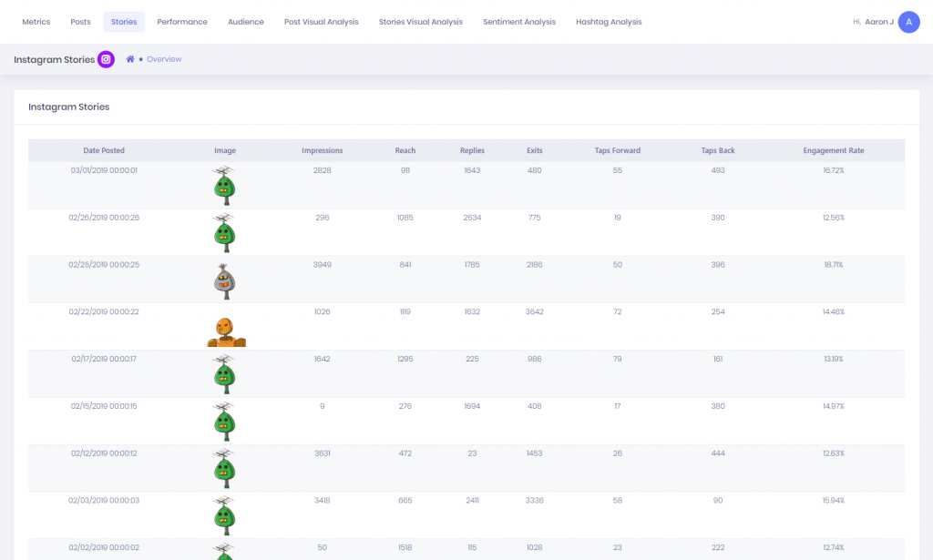Open the story thumbnail for 02/12/2019
The height and width of the screenshot is (560, 933).
(224, 468)
